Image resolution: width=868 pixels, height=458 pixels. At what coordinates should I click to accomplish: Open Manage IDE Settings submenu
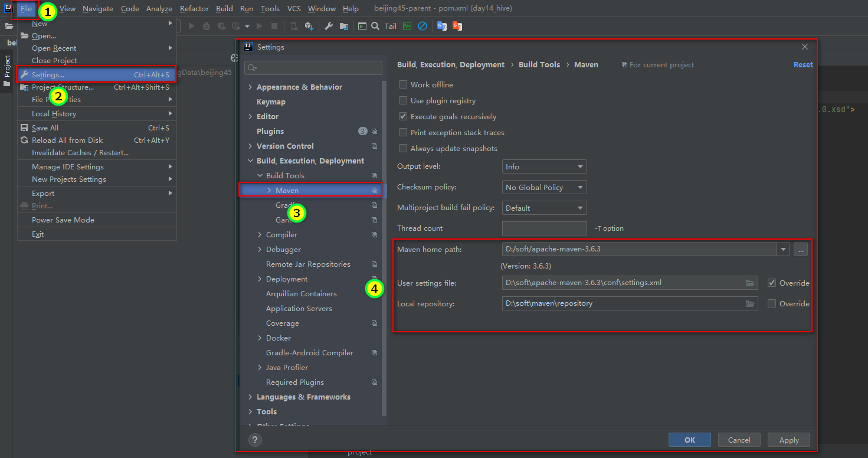click(97, 167)
